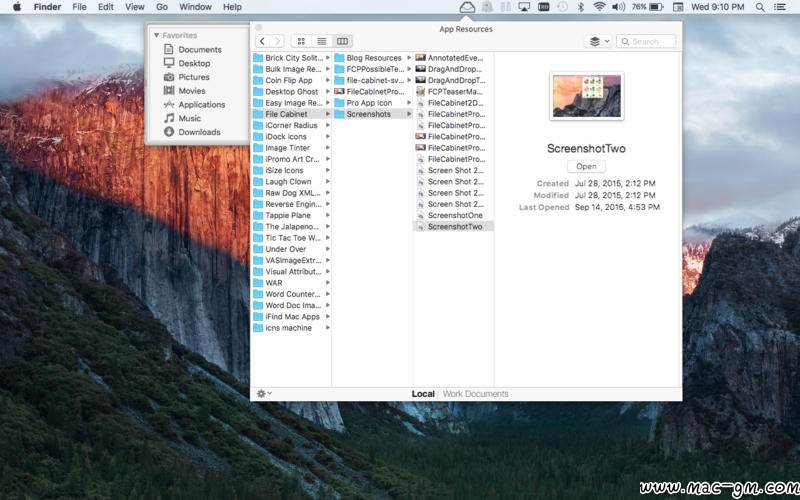This screenshot has width=800, height=500.
Task: Click the ScreenshotTwo preview thumbnail
Action: (x=586, y=96)
